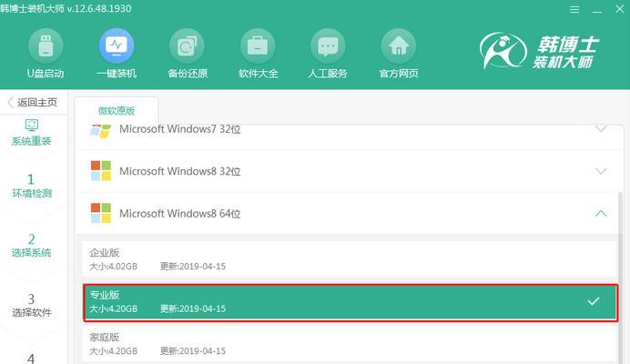Image resolution: width=630 pixels, height=364 pixels.
Task: Open 软件大全 briefcase icon
Action: pos(258,46)
